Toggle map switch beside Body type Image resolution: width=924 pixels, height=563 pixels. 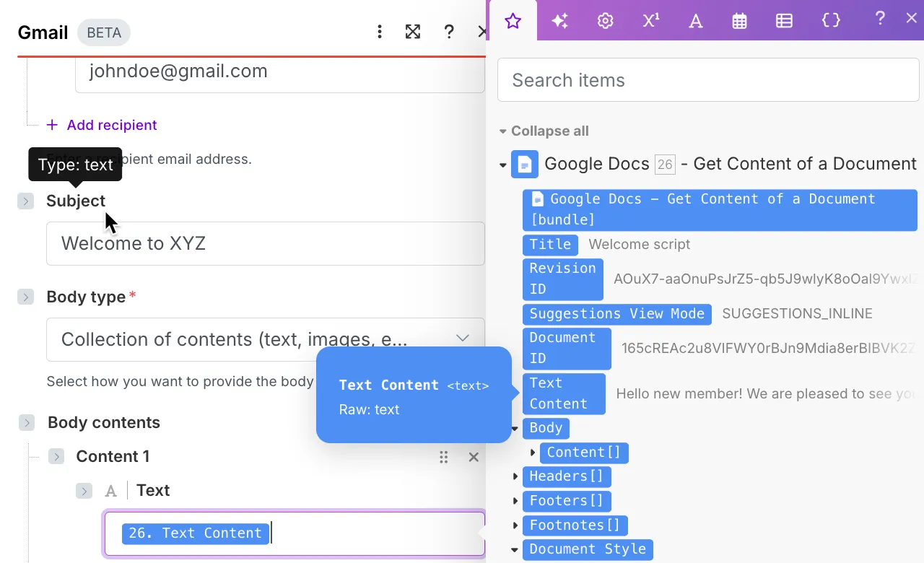(26, 297)
